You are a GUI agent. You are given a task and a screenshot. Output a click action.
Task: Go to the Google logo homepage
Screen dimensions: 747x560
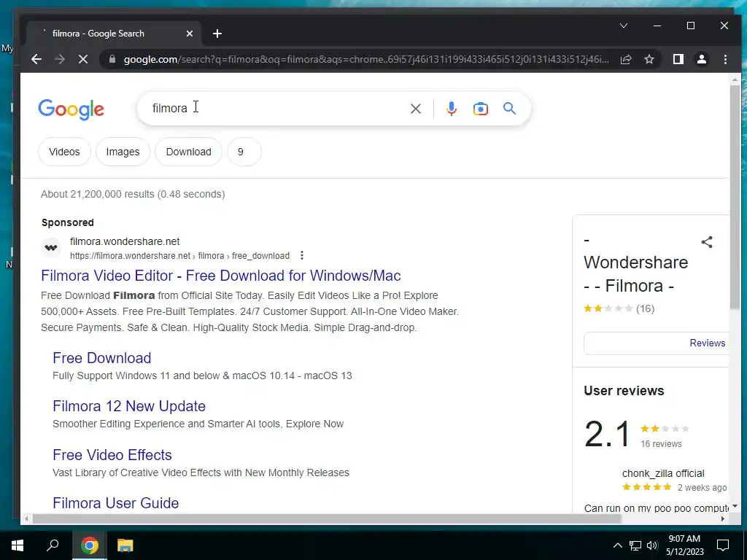pyautogui.click(x=71, y=109)
